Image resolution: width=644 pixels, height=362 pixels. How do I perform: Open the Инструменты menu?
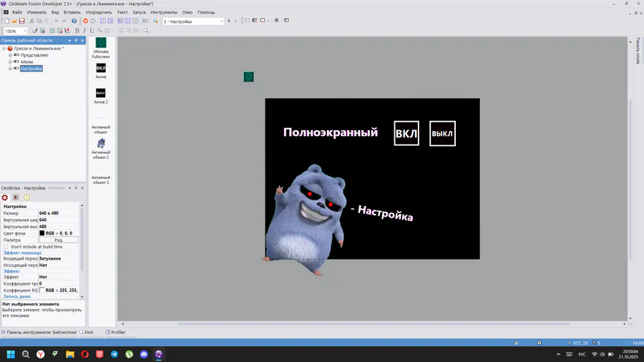pos(163,12)
